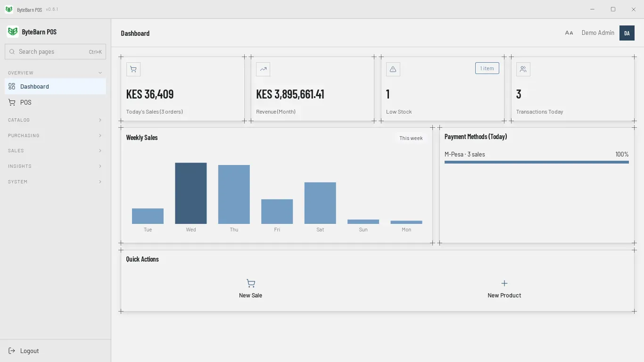This screenshot has width=644, height=362.
Task: Click the New Product quick action label
Action: (504, 296)
